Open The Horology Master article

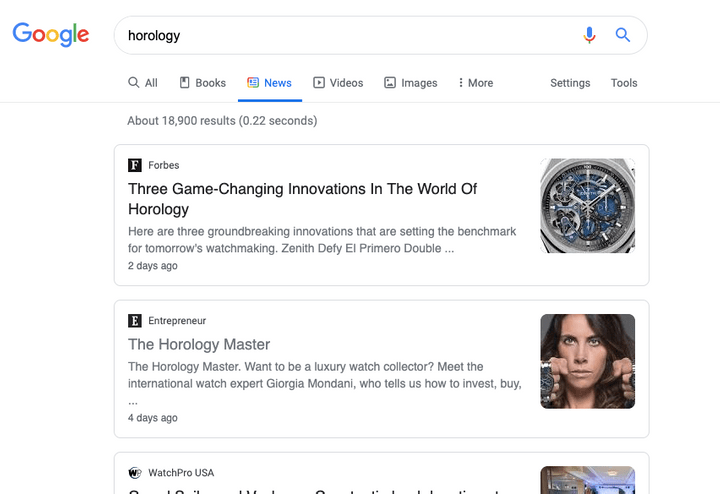[199, 345]
